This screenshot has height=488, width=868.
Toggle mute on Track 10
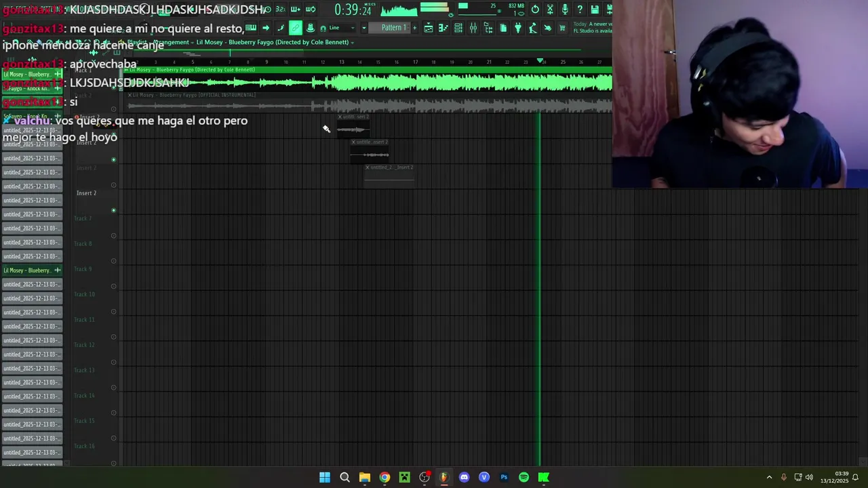click(113, 312)
